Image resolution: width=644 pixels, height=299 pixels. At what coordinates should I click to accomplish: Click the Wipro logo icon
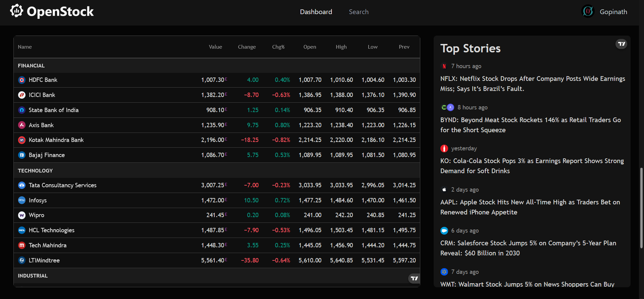(x=22, y=215)
